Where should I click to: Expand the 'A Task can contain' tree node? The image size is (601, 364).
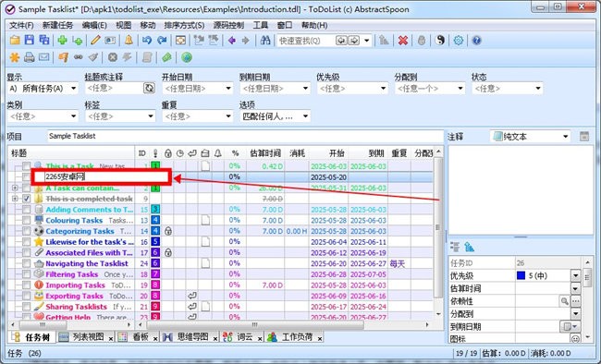click(x=15, y=188)
